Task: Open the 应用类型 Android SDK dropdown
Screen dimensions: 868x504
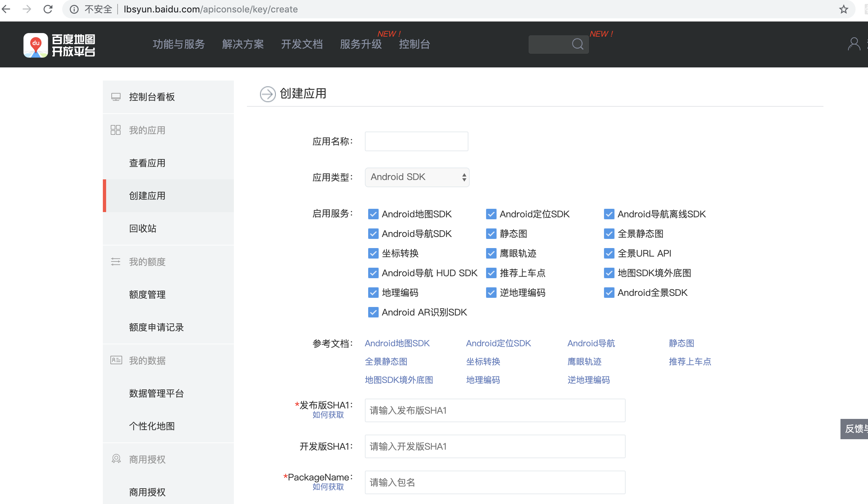Action: 417,177
